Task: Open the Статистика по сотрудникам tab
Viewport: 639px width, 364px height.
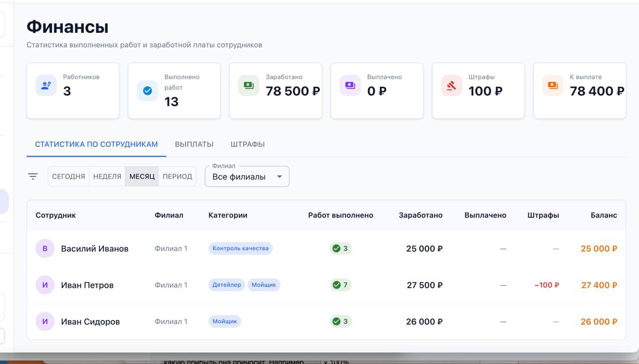Action: pos(96,144)
